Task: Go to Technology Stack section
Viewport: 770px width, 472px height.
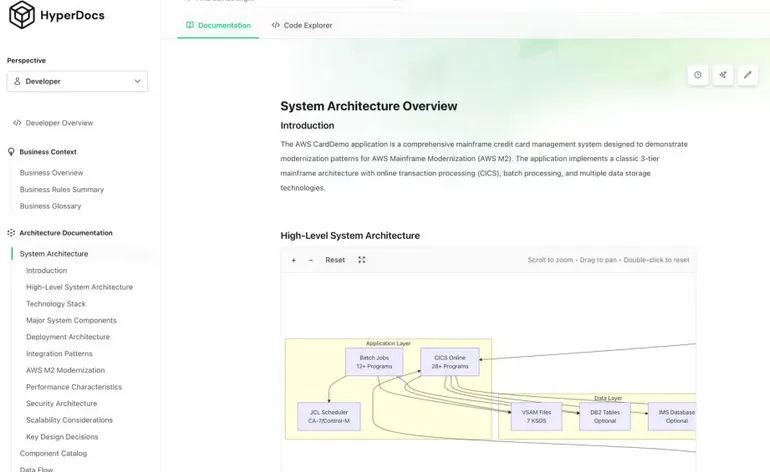Action: 56,304
